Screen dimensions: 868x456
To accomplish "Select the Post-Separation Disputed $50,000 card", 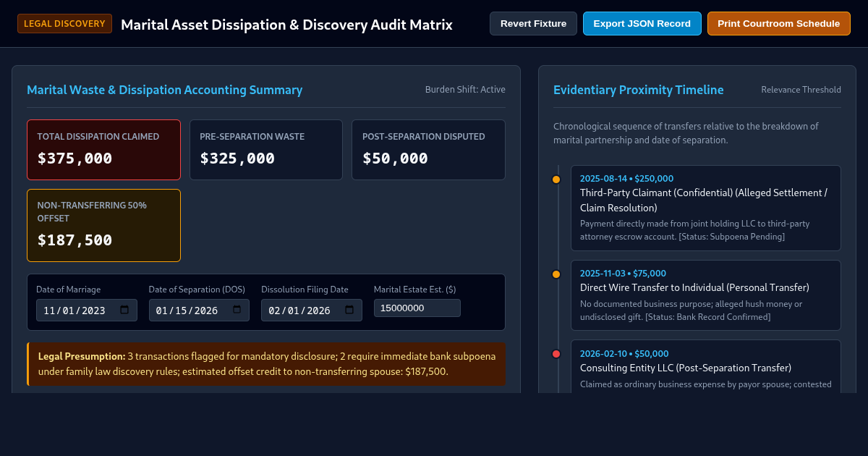I will click(x=428, y=150).
